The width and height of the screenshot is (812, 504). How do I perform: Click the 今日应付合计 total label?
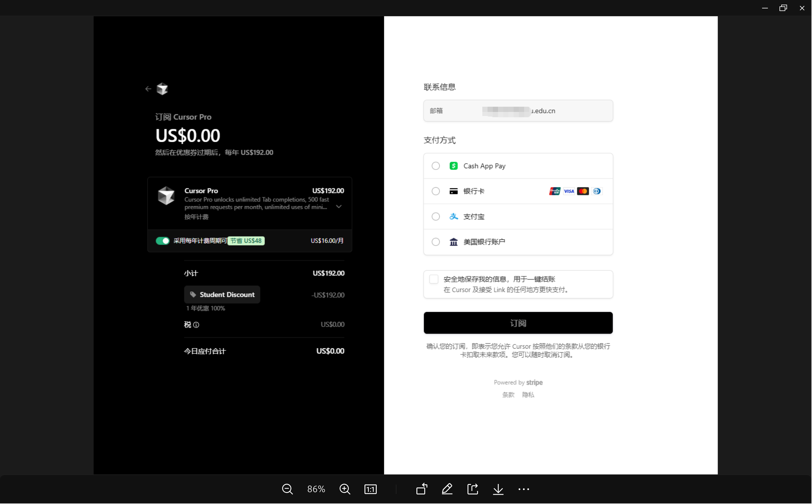pyautogui.click(x=205, y=351)
